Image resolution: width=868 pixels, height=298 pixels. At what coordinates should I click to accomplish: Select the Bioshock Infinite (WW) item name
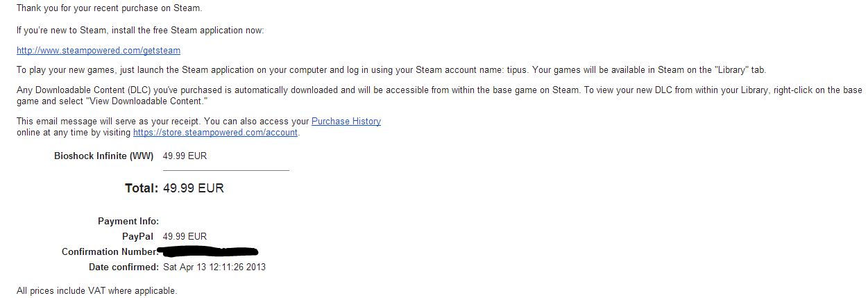[x=104, y=156]
